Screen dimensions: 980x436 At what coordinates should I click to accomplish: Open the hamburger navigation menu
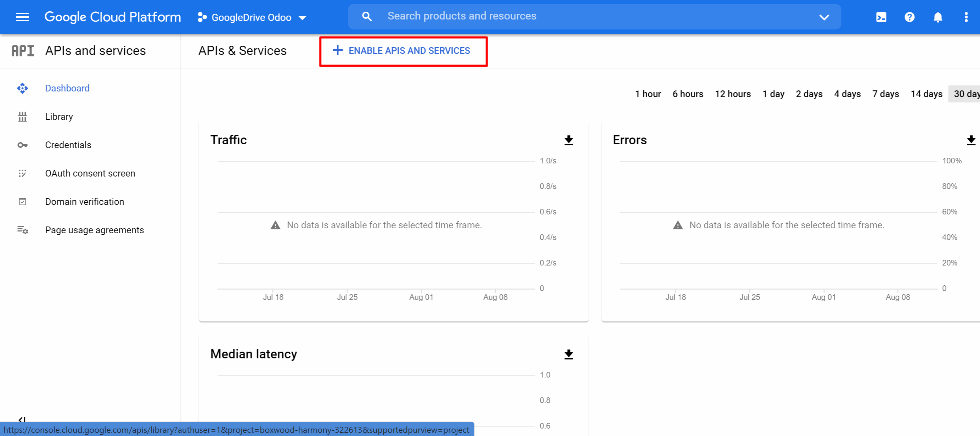click(x=22, y=17)
